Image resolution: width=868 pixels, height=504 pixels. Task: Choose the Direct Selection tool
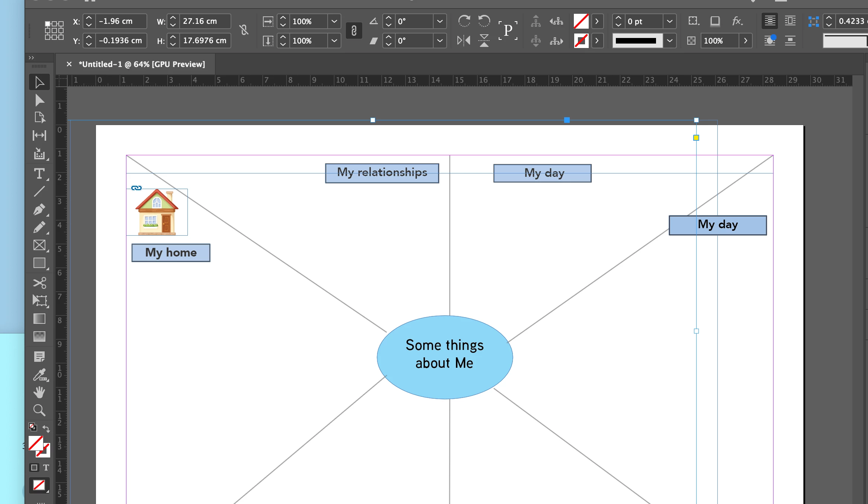click(x=39, y=100)
